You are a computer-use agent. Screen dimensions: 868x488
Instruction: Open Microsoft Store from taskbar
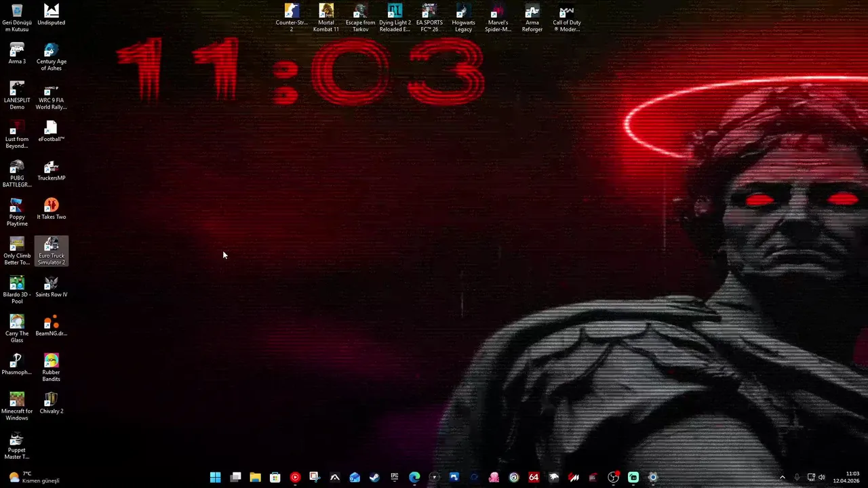275,477
